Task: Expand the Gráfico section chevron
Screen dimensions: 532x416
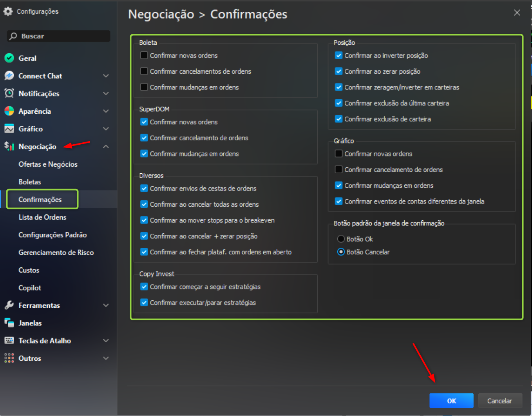Action: coord(106,129)
